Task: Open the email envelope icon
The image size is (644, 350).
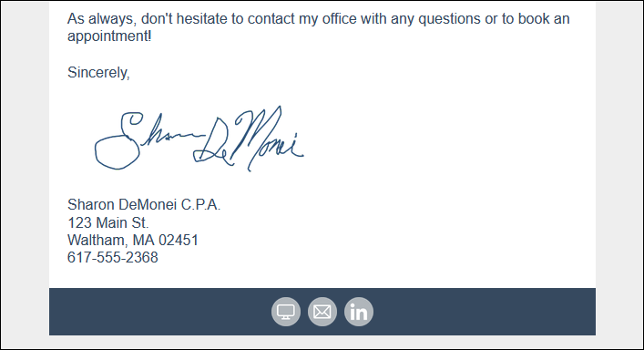Action: tap(322, 312)
